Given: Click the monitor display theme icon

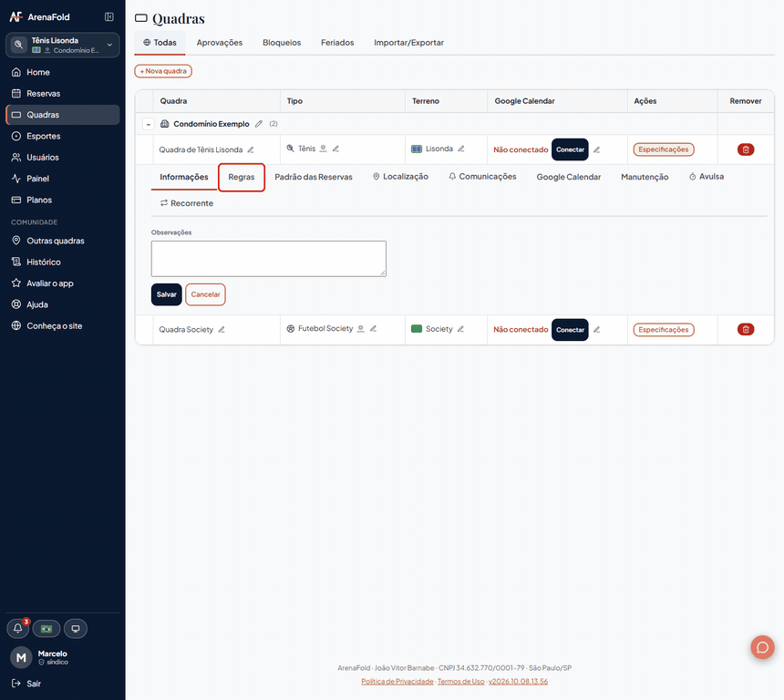Looking at the screenshot, I should click(x=76, y=629).
